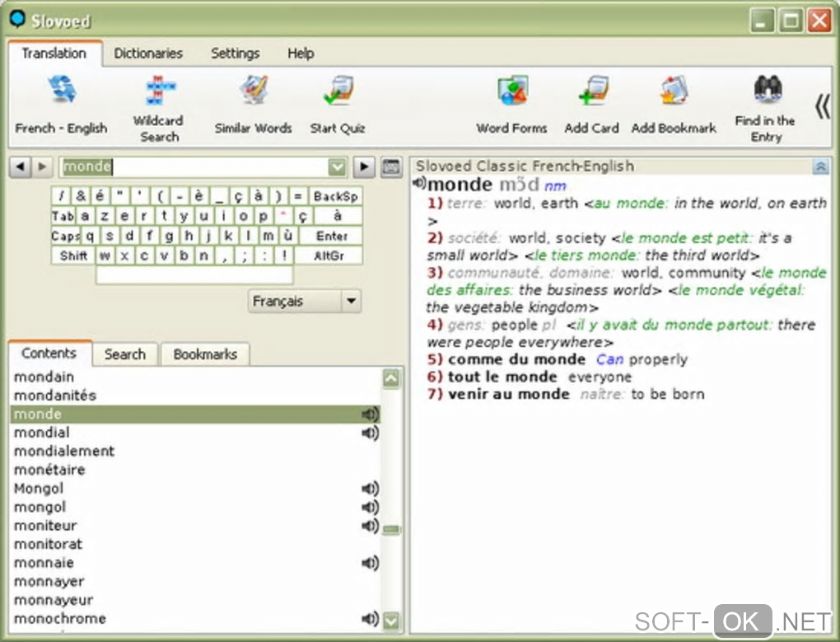Click the ù key on virtual keyboard
The width and height of the screenshot is (840, 642).
click(287, 236)
